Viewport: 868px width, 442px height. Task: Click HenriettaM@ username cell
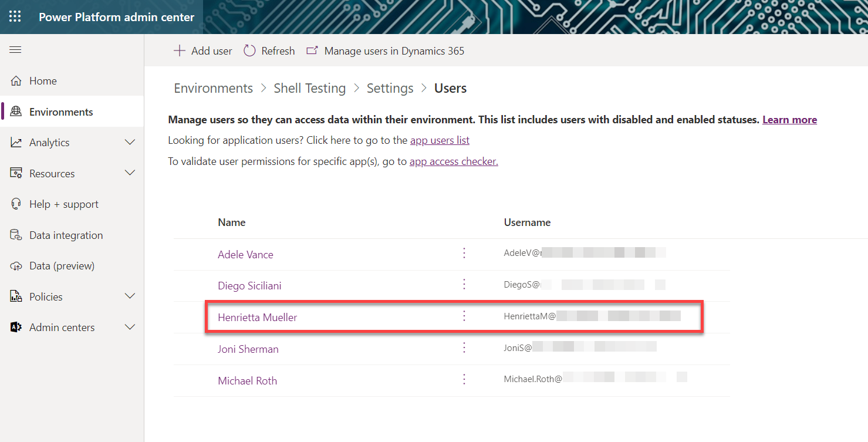[x=592, y=316]
